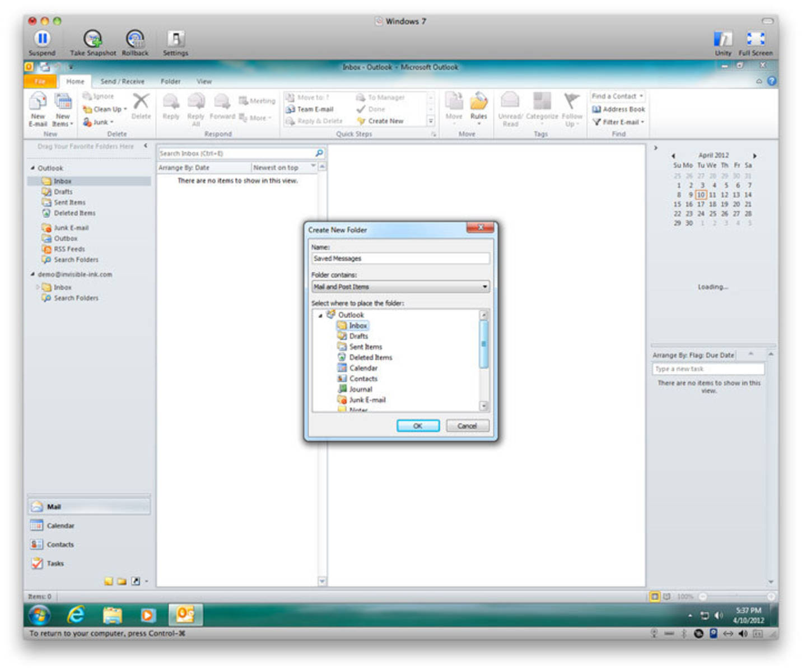
Task: Select Journal in the dialog folder tree
Action: click(x=355, y=389)
